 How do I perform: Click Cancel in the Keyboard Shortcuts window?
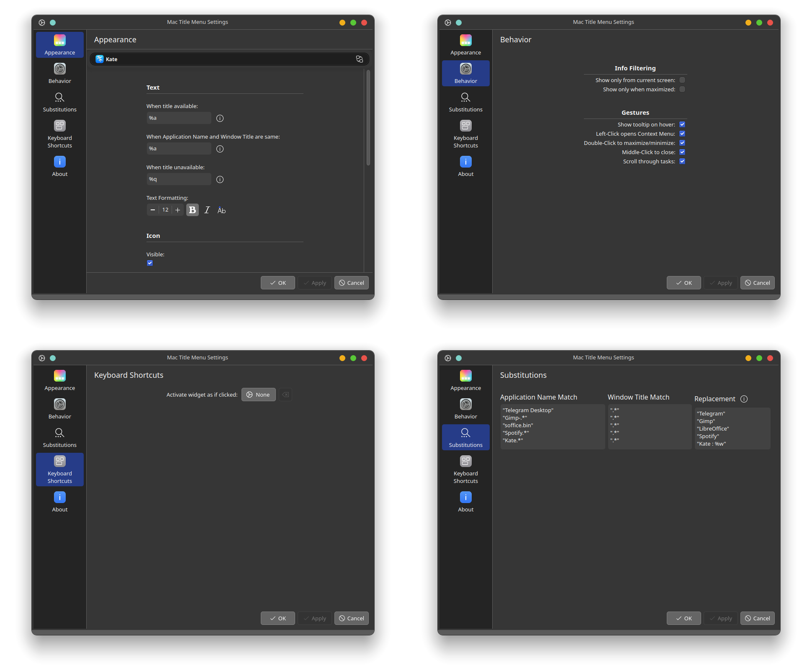352,618
